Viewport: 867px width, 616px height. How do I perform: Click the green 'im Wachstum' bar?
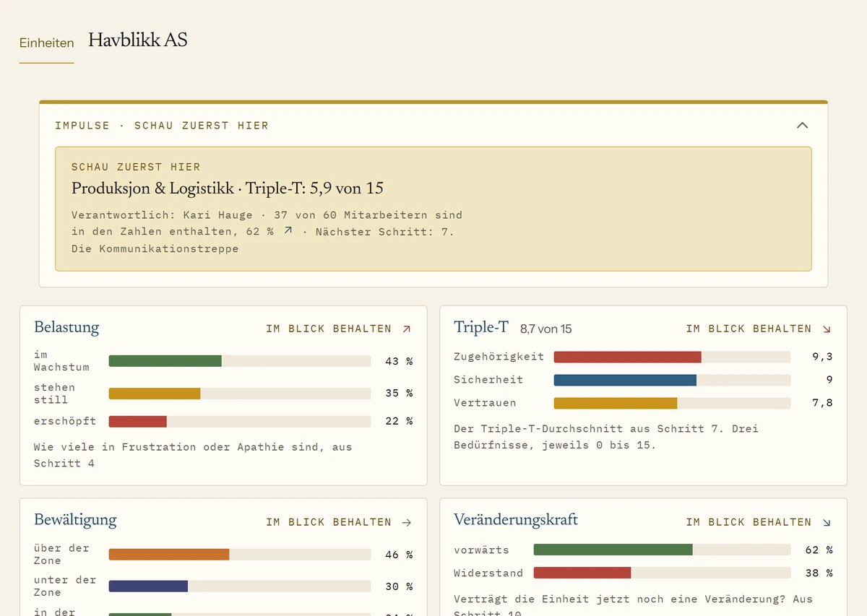[x=165, y=361]
